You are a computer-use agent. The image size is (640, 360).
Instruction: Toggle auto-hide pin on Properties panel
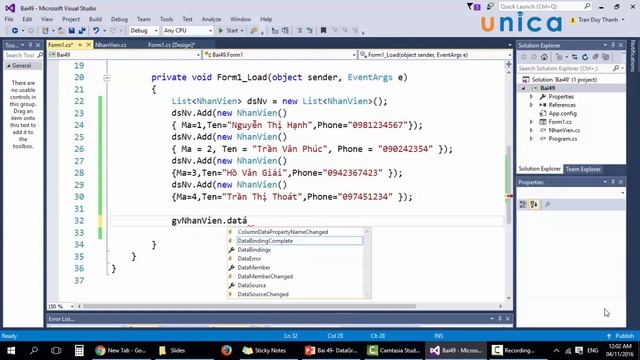pyautogui.click(x=613, y=182)
